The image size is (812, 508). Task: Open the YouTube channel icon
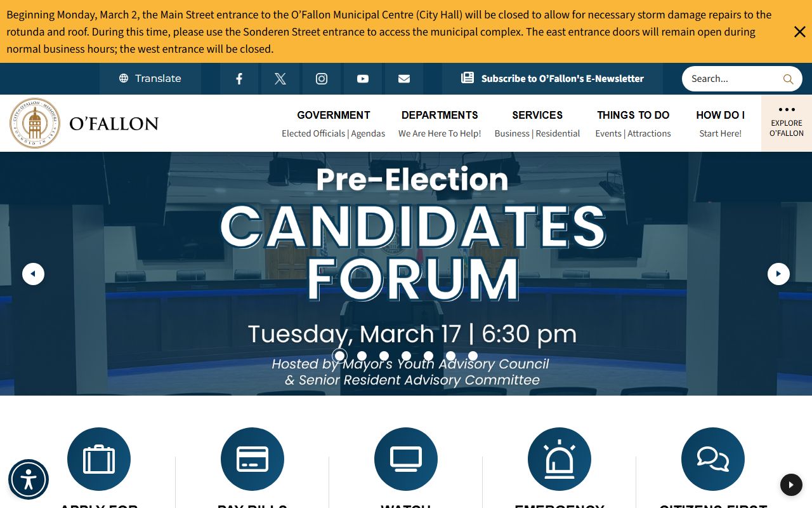[x=363, y=79]
